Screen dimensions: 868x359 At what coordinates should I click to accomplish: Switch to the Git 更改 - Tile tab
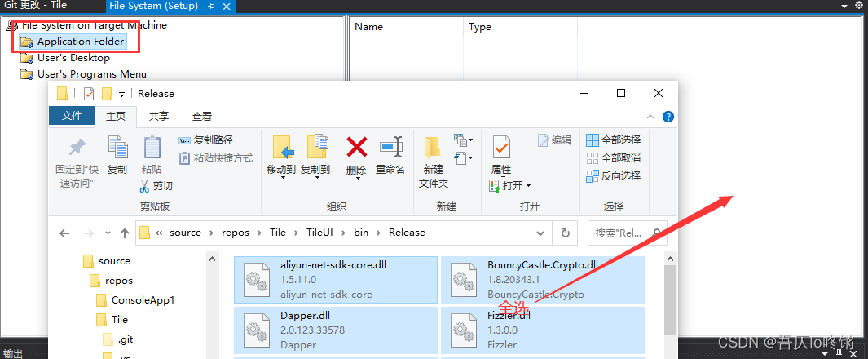point(35,6)
